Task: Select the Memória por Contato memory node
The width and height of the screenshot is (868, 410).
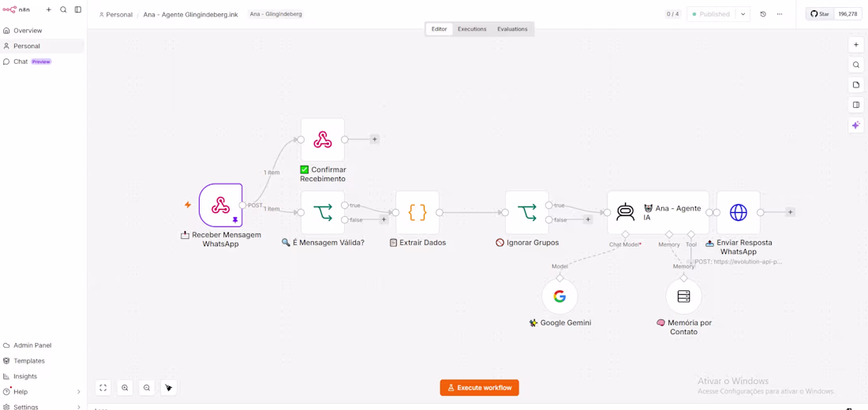Action: tap(683, 296)
